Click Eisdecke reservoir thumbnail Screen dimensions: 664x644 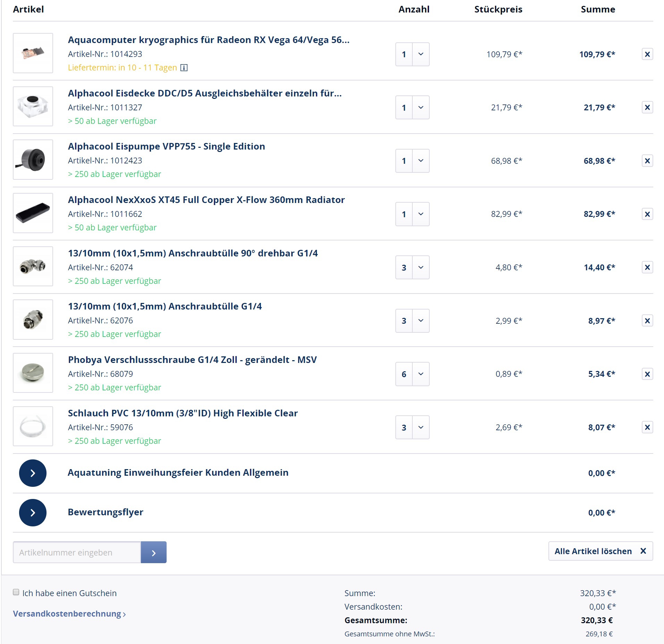coord(33,106)
